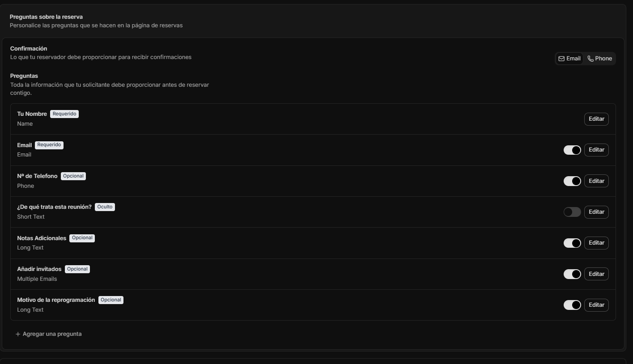This screenshot has width=633, height=364.
Task: Click the plus icon beside "Agregar una pregunta"
Action: pyautogui.click(x=17, y=334)
